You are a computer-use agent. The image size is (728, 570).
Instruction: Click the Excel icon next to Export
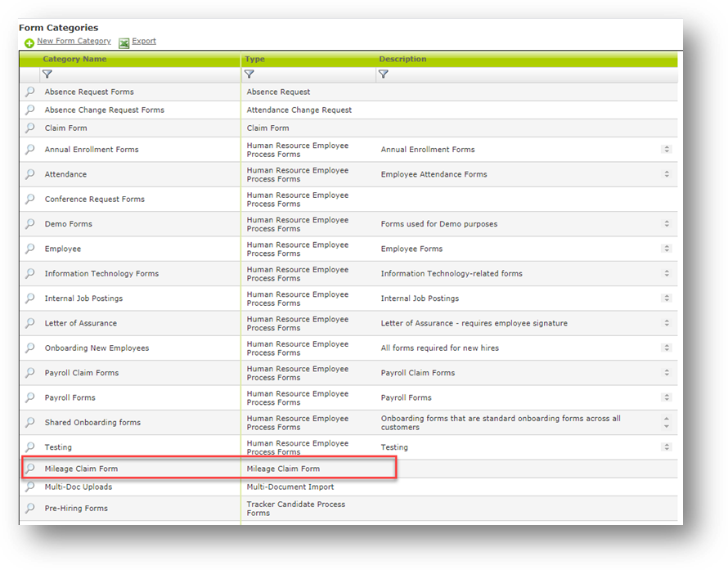click(x=123, y=41)
